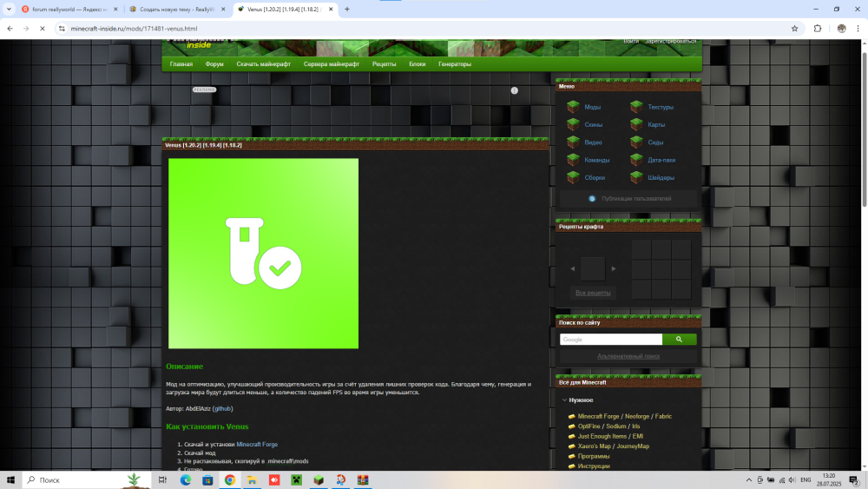The height and width of the screenshot is (489, 868).
Task: Open the Just Enough Items / EMI link
Action: [610, 436]
